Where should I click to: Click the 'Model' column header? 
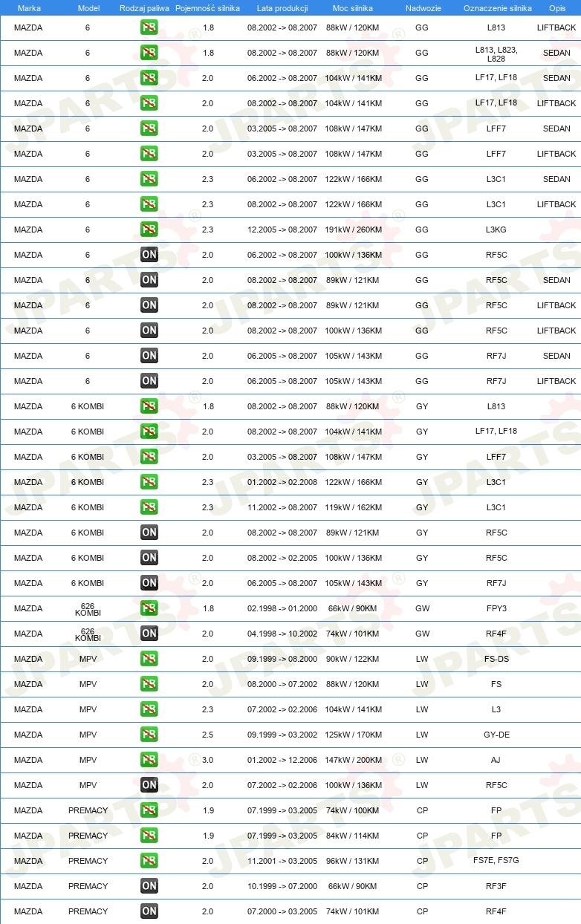pos(88,8)
